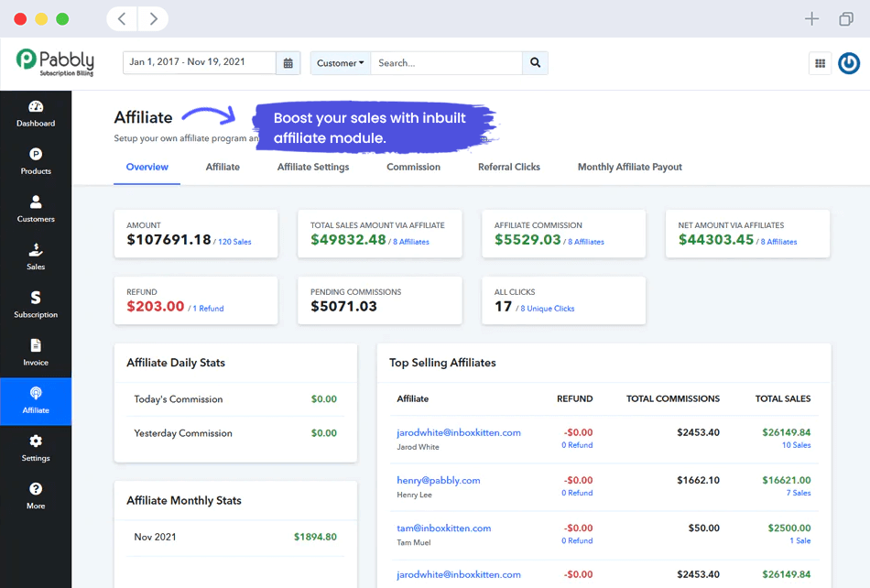Viewport: 870px width, 588px height.
Task: Open the calendar icon next to date range
Action: [x=288, y=62]
